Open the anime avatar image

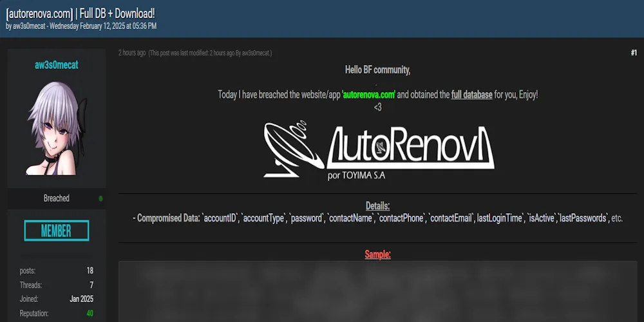(x=57, y=128)
